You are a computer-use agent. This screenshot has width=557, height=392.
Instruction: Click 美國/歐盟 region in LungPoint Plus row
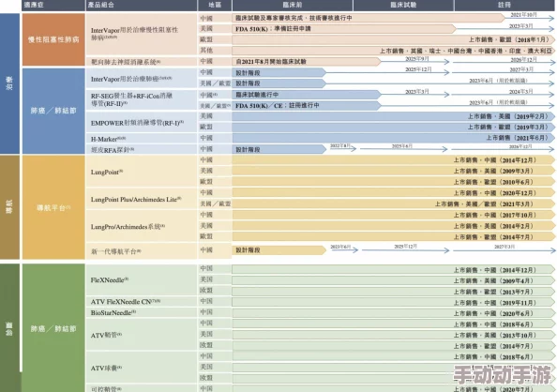click(215, 204)
